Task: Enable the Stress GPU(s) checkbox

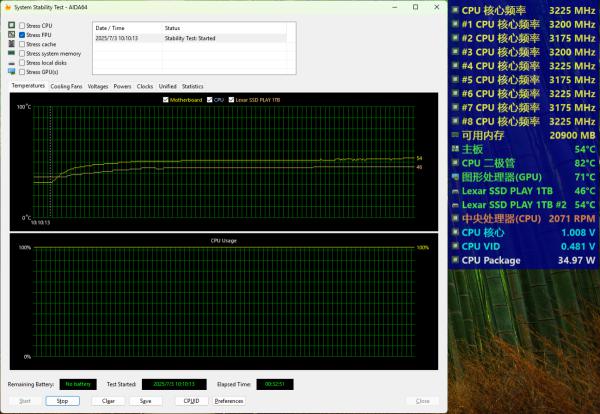Action: point(22,72)
